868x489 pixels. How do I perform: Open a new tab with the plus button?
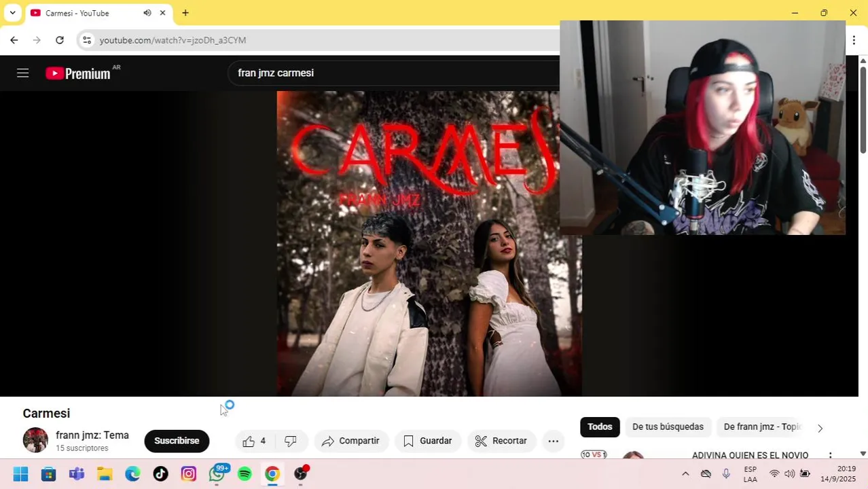point(185,13)
